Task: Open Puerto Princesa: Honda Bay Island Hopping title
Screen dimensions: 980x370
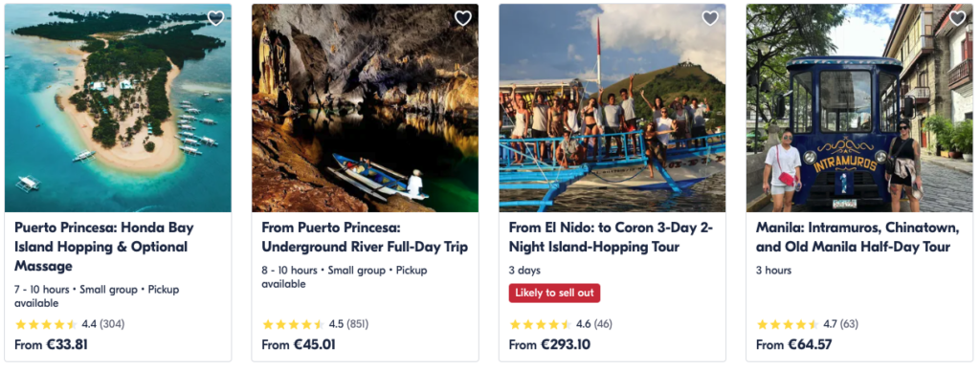Action: (104, 247)
